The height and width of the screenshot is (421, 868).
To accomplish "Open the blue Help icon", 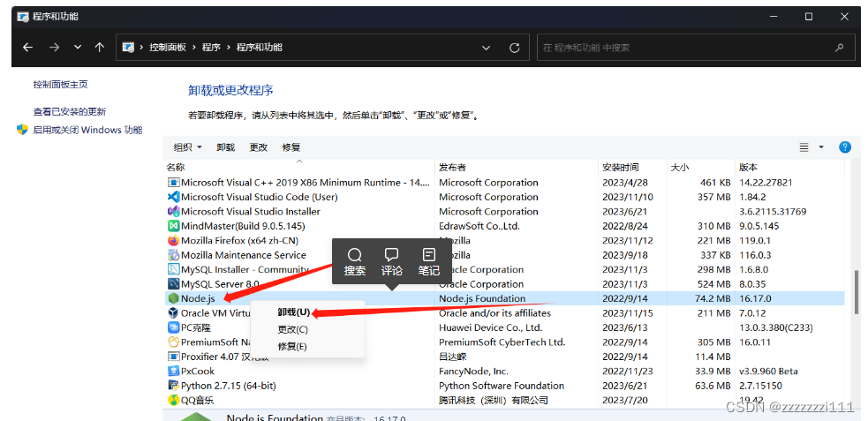I will tap(845, 147).
